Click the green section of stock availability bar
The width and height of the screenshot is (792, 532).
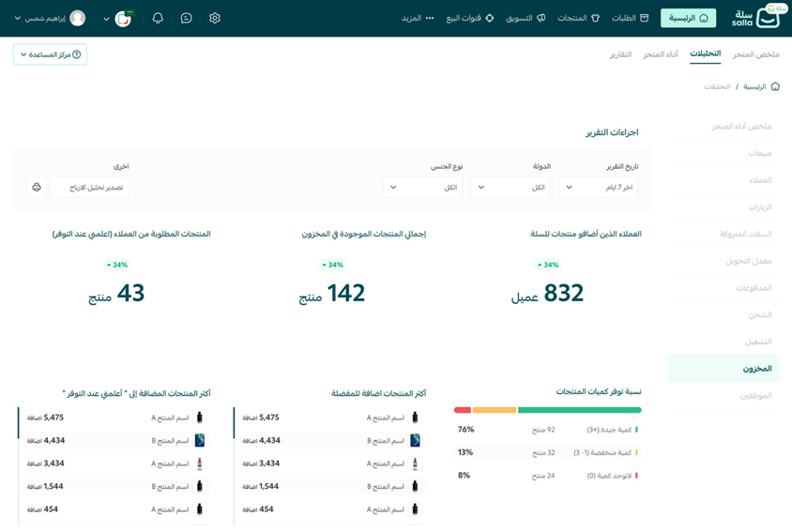[579, 410]
